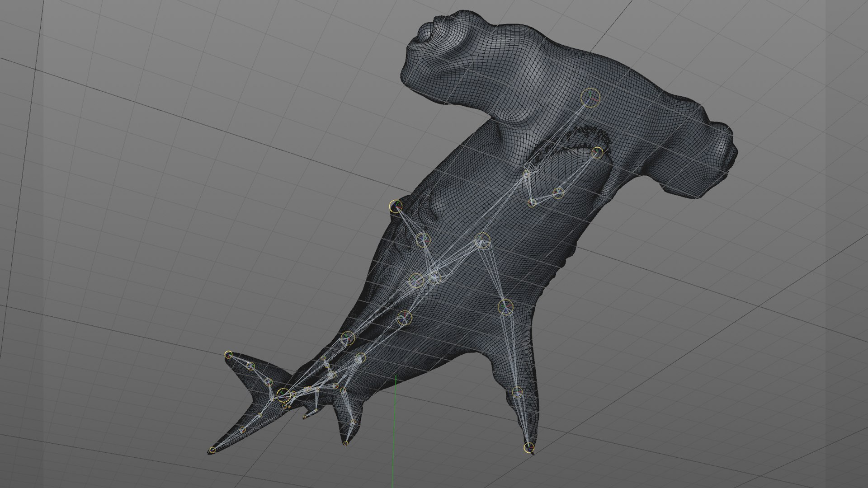The image size is (868, 488).
Task: Select the joint at the lower tail lobe tip
Action: coord(212,450)
